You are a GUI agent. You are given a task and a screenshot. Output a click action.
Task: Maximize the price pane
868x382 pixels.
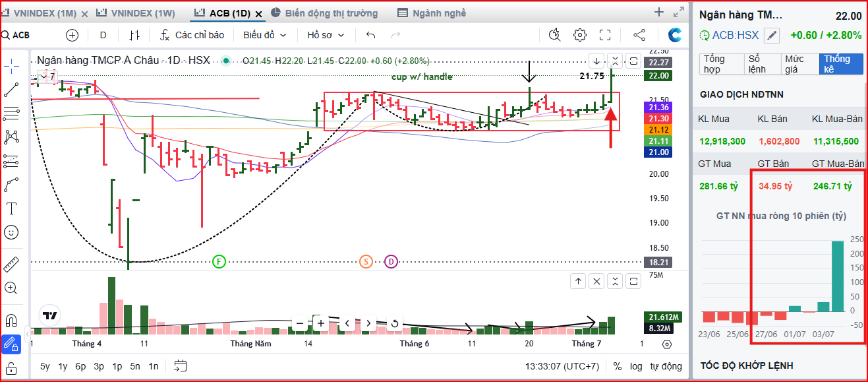pyautogui.click(x=633, y=61)
